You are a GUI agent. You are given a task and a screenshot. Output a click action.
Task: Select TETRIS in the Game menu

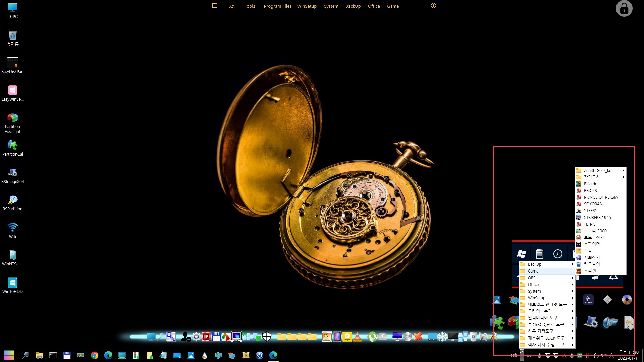coord(600,224)
